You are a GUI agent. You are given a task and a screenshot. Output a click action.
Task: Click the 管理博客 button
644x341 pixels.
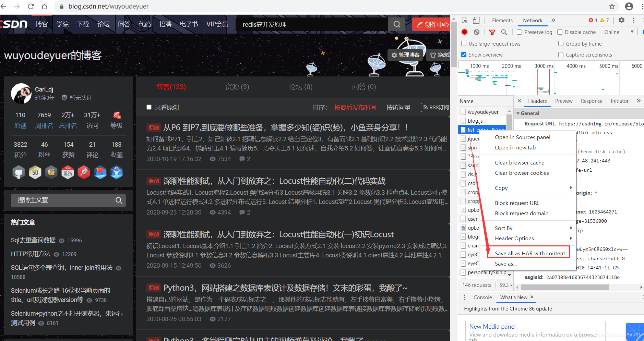click(405, 55)
